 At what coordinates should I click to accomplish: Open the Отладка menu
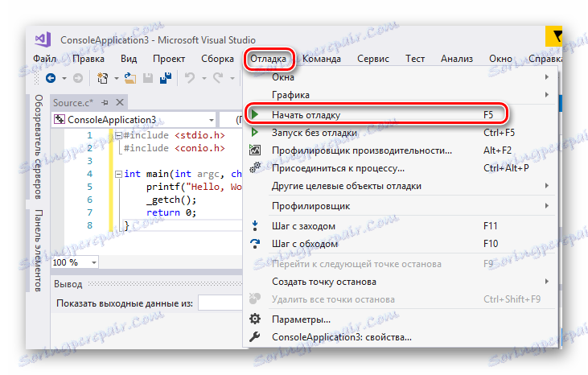point(268,59)
